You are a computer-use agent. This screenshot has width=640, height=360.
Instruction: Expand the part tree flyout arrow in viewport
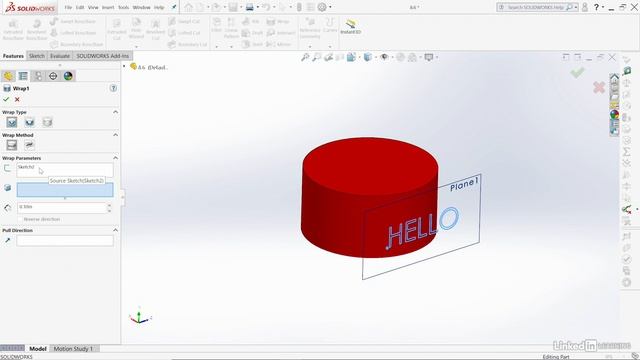[124, 66]
